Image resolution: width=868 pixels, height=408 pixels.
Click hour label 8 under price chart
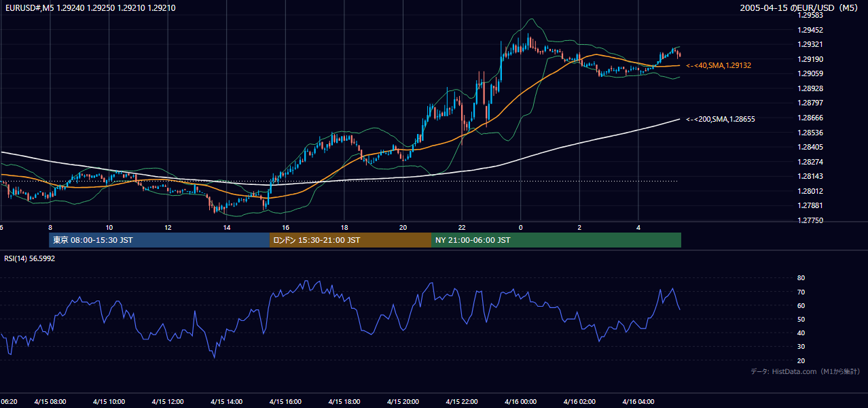50,227
